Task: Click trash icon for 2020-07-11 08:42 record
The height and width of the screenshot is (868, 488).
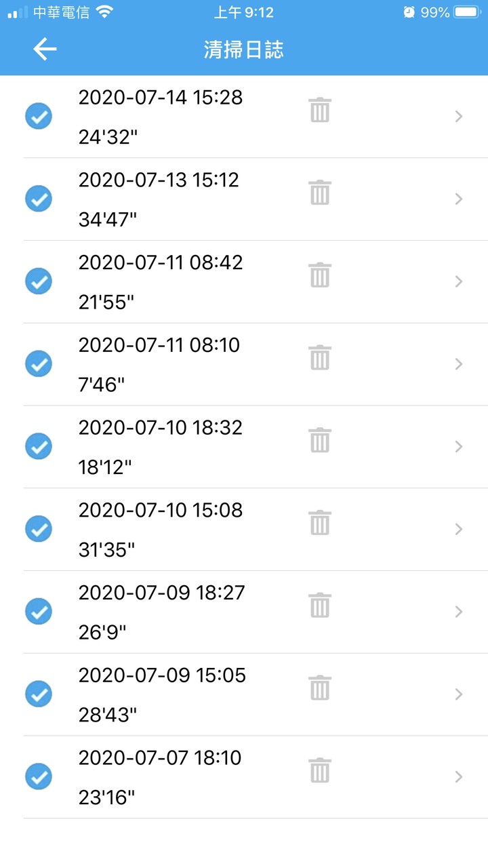Action: click(x=319, y=275)
